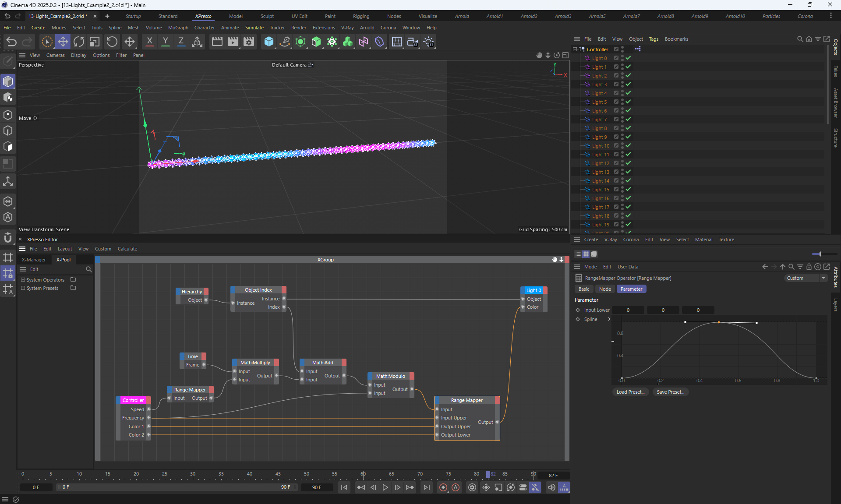Toggle the X axis lock icon
The image size is (841, 504).
coord(149,42)
